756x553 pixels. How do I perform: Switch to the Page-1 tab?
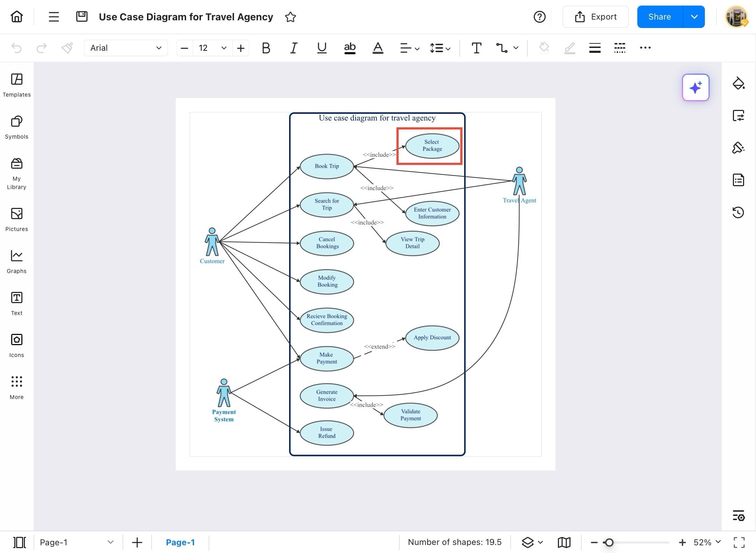click(181, 542)
